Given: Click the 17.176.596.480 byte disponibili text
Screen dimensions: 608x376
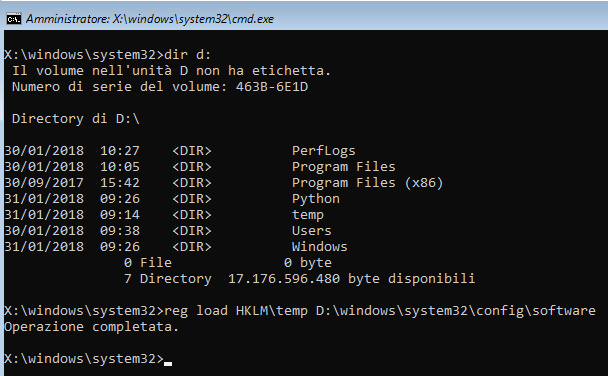Looking at the screenshot, I should pyautogui.click(x=351, y=279).
